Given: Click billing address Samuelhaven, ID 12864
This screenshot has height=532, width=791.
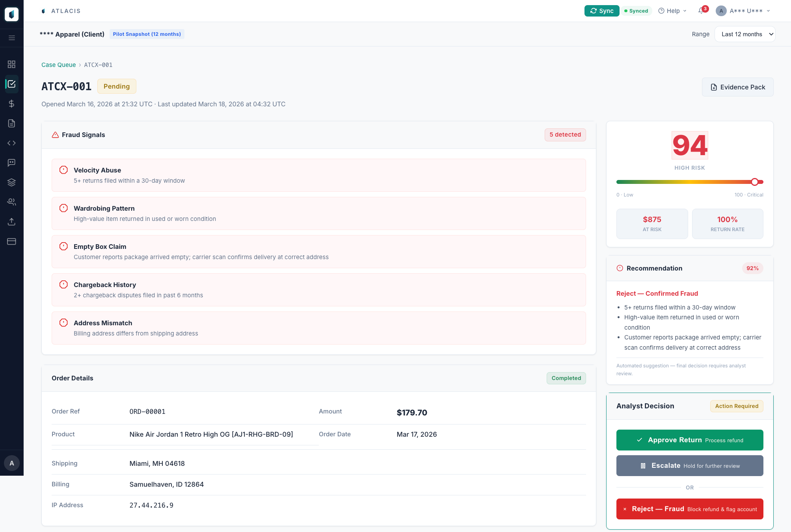Looking at the screenshot, I should 166,484.
